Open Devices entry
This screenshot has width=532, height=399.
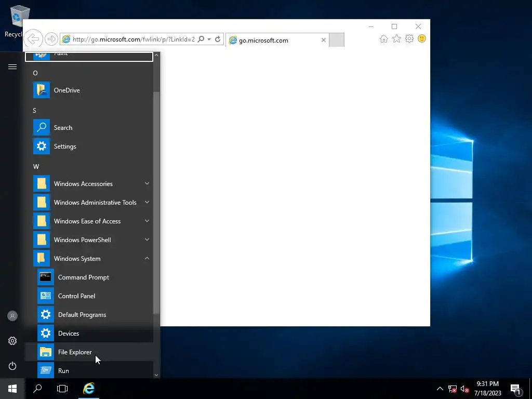tap(89, 333)
